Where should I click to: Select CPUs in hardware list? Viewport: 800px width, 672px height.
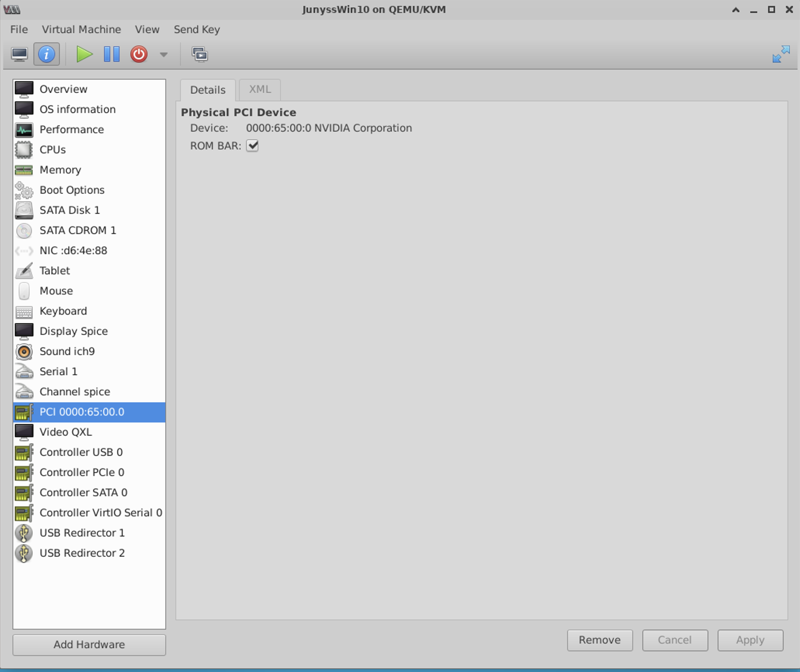coord(52,150)
